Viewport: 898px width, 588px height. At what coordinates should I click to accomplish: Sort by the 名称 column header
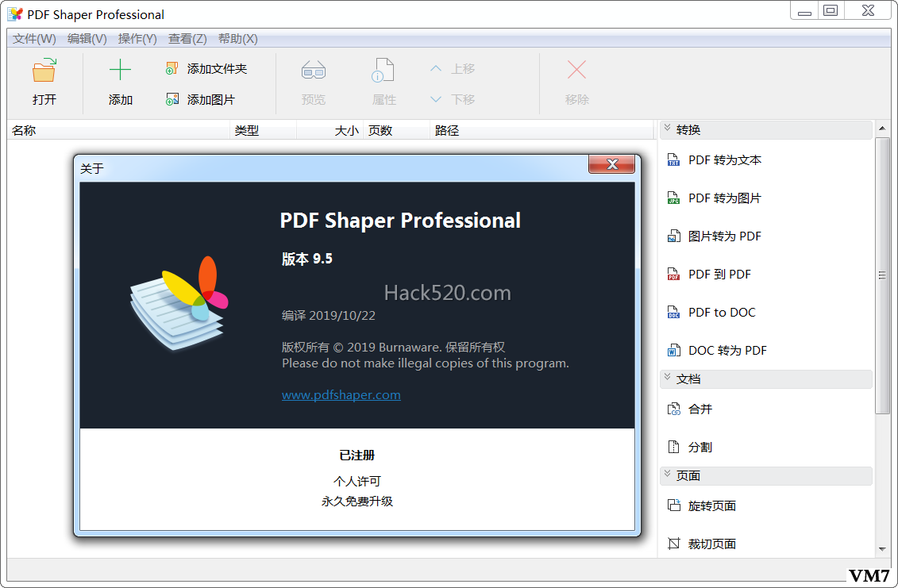pyautogui.click(x=118, y=131)
